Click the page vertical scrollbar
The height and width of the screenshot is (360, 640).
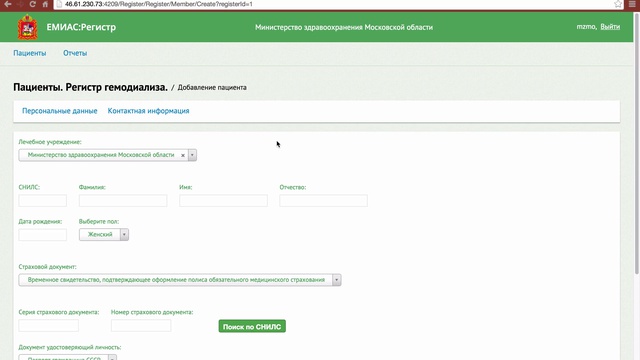pyautogui.click(x=637, y=143)
